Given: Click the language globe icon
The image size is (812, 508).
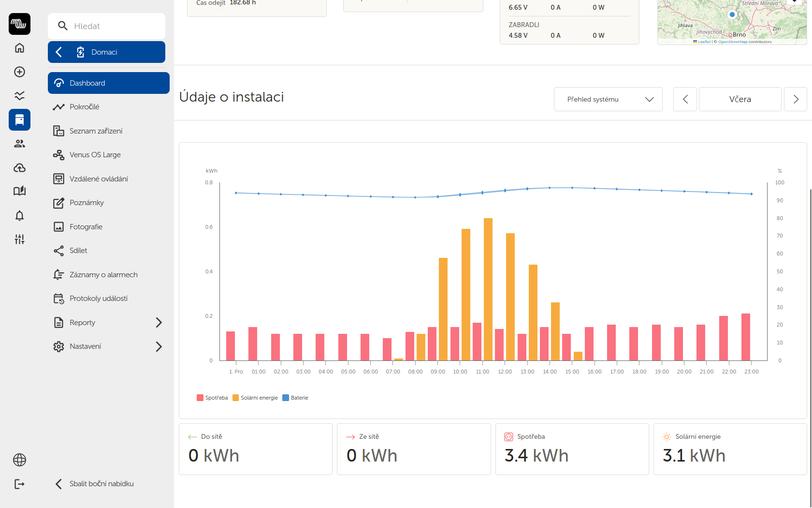Looking at the screenshot, I should pyautogui.click(x=19, y=460).
